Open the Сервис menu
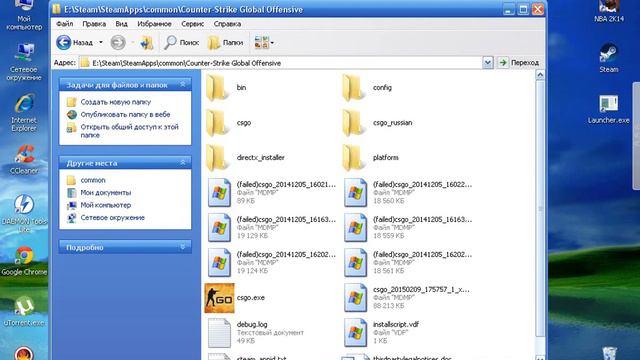 [192, 24]
